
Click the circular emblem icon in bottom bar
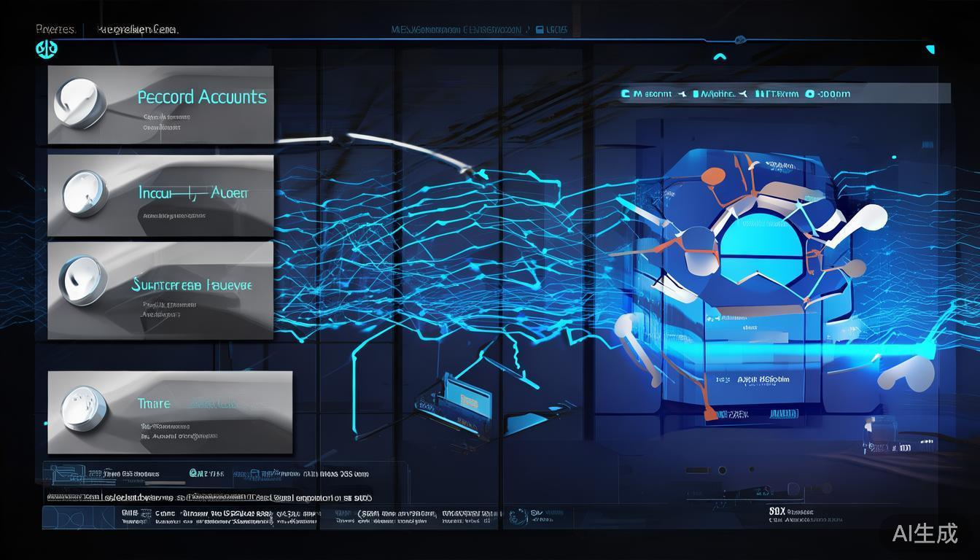pos(518,517)
